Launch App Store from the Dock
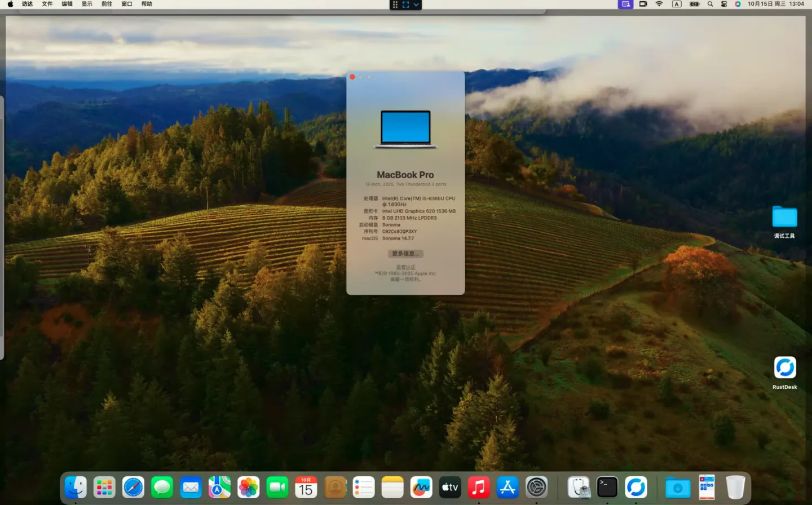The image size is (812, 505). point(507,487)
